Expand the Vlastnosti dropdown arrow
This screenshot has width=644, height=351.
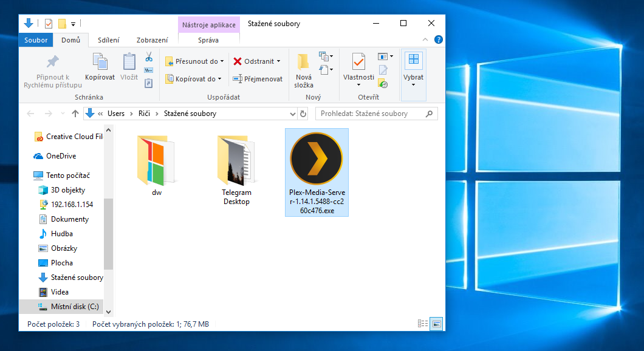(358, 85)
